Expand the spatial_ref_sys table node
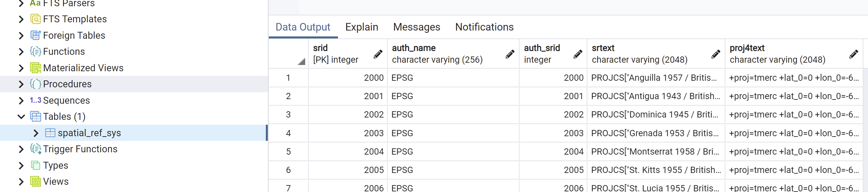This screenshot has width=868, height=192. click(36, 133)
